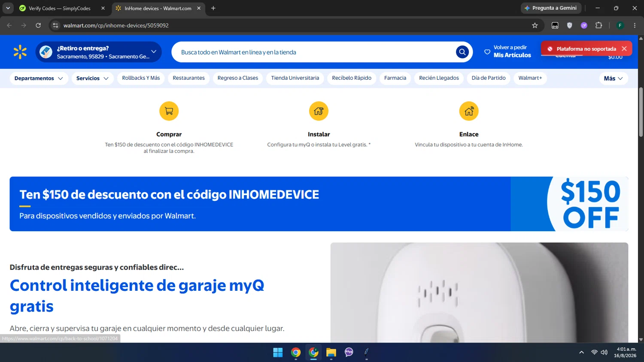Click the search magnifier button
Screen dimensions: 644x362
462,52
